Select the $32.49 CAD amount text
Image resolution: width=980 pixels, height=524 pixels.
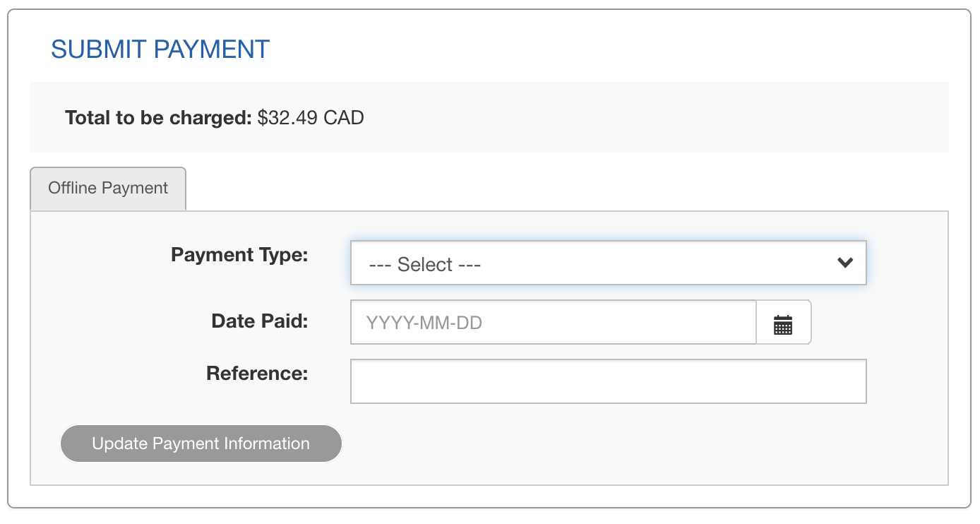coord(311,117)
